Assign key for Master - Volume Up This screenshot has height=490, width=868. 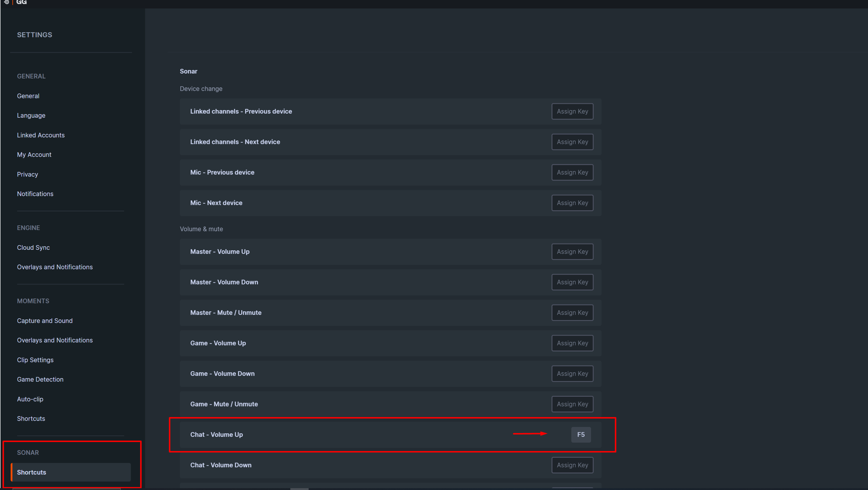coord(572,252)
